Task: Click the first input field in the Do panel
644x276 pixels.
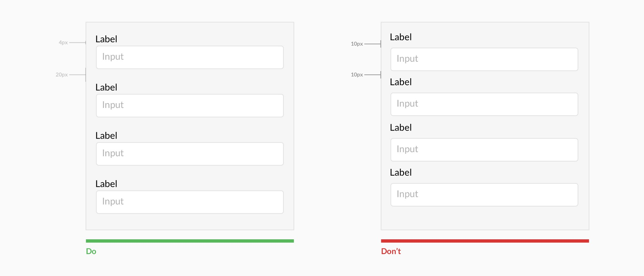Action: [190, 57]
